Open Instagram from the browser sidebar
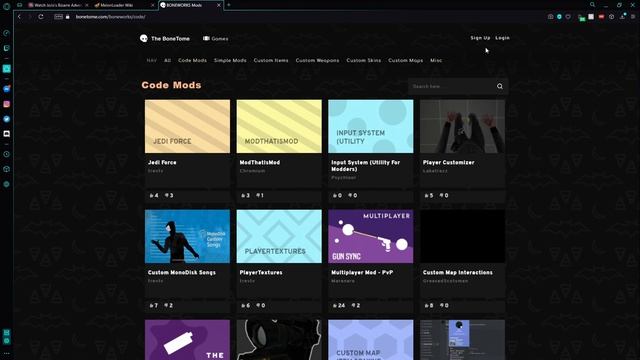640x360 pixels. point(7,104)
